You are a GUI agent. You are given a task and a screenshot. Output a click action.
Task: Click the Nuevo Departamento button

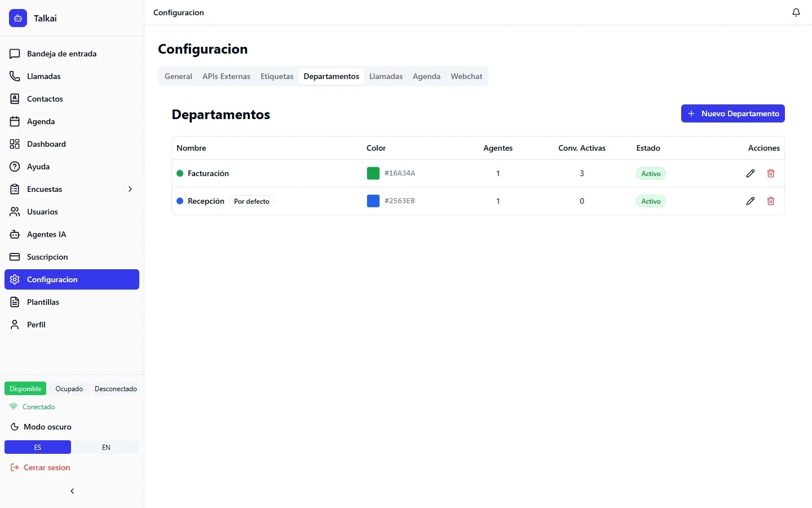click(x=733, y=113)
